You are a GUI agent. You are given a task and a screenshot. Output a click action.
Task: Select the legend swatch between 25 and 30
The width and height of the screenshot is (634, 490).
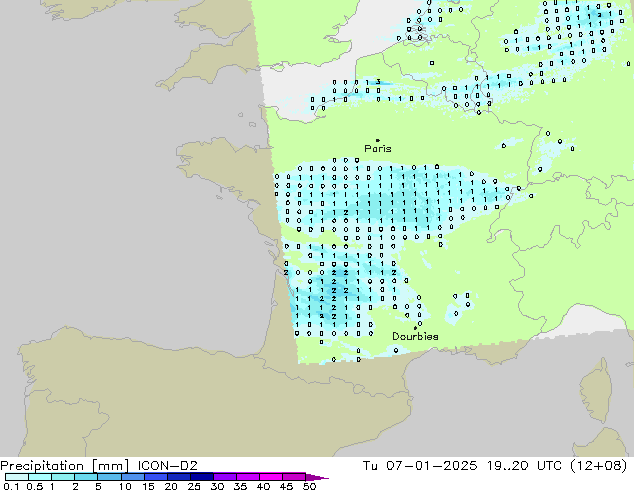point(201,477)
